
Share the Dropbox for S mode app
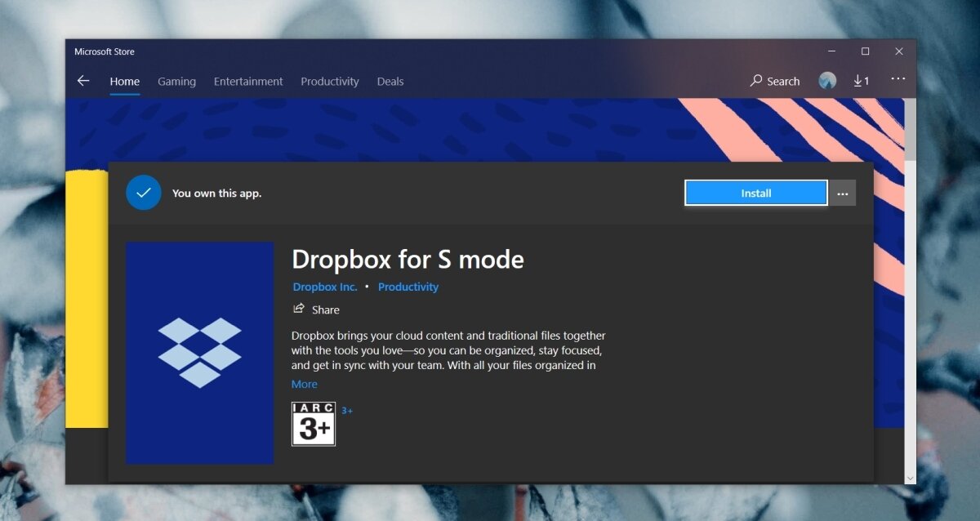pos(317,309)
